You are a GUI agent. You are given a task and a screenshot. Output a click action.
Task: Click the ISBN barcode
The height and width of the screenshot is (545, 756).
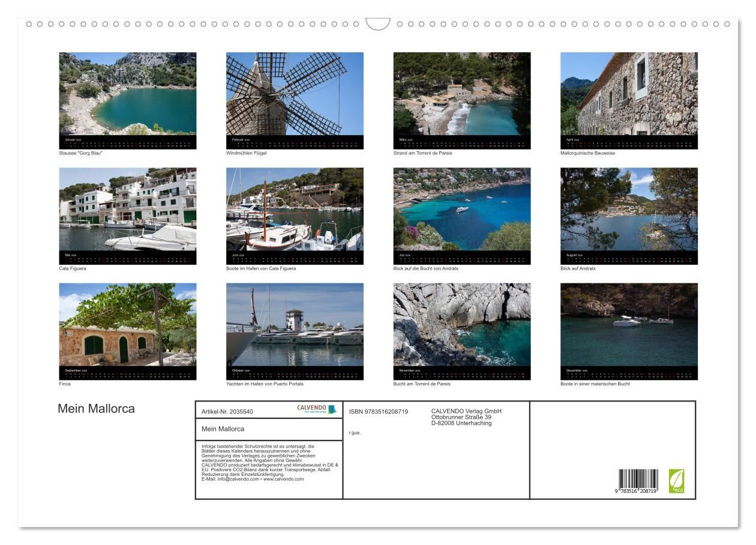point(638,481)
